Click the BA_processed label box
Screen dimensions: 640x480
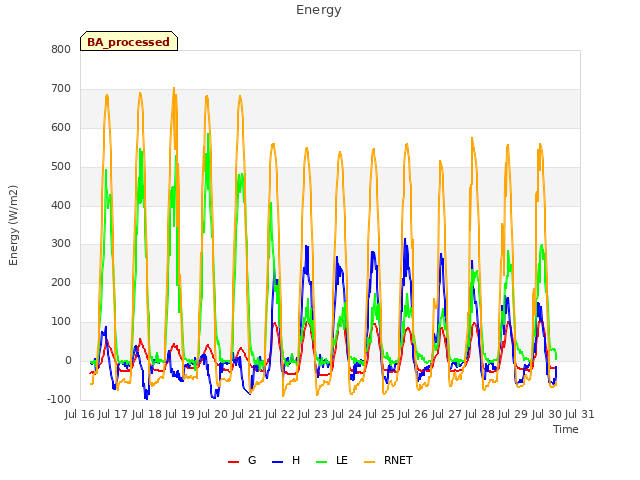coord(129,41)
